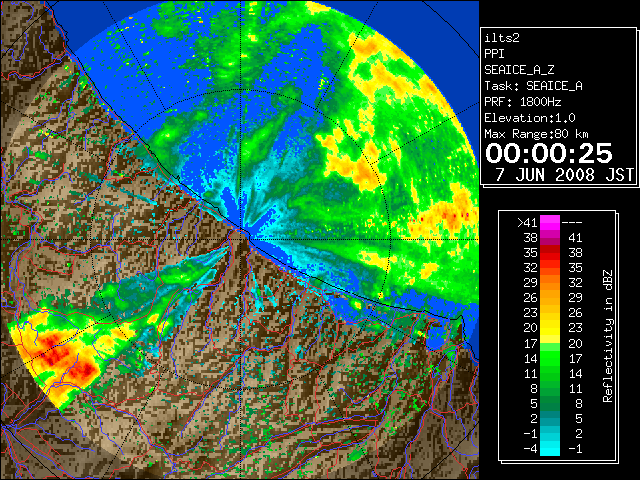Pick the orange band for 29–32 dBZ

(x=549, y=282)
